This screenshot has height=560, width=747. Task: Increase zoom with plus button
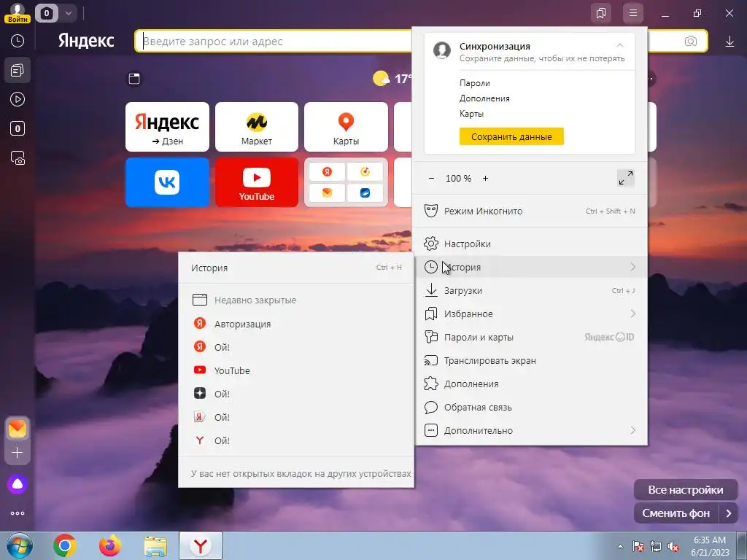pyautogui.click(x=485, y=178)
